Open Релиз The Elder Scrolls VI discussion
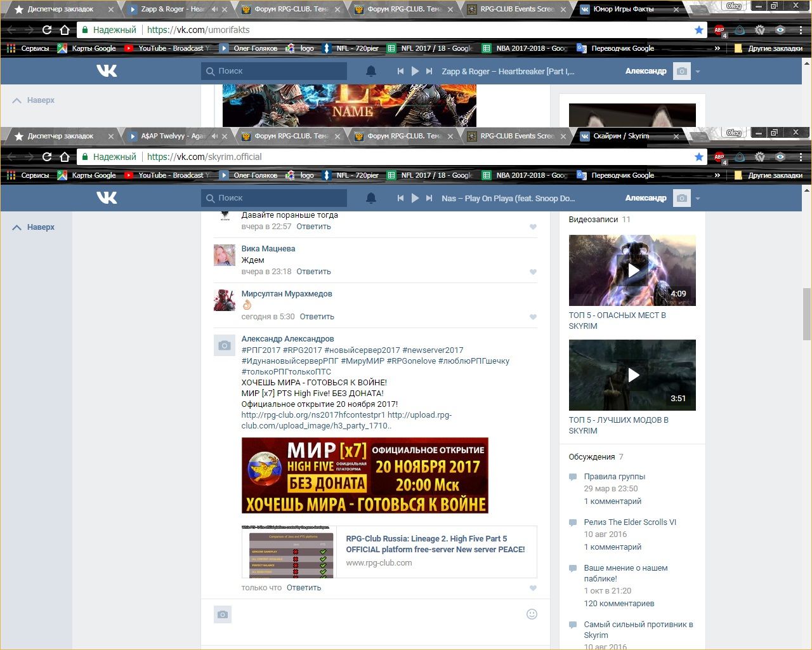The image size is (812, 650). [x=630, y=522]
